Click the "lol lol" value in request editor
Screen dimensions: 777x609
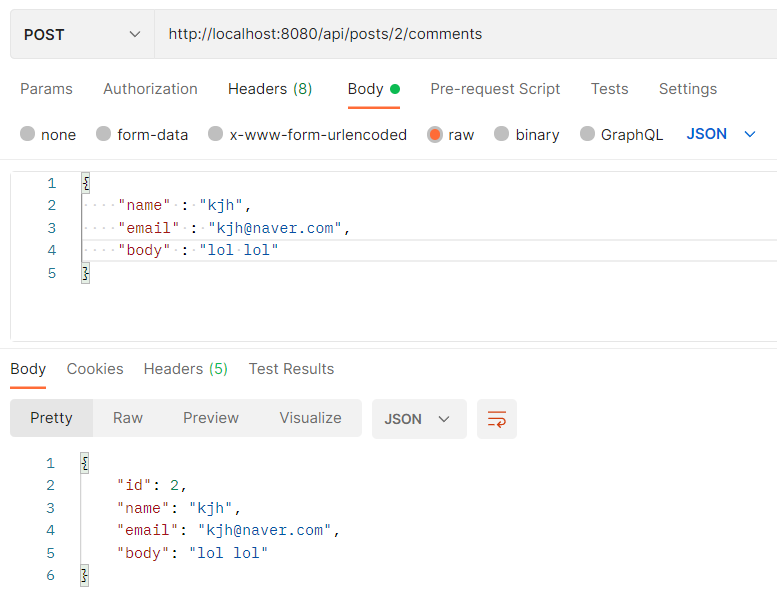[239, 250]
